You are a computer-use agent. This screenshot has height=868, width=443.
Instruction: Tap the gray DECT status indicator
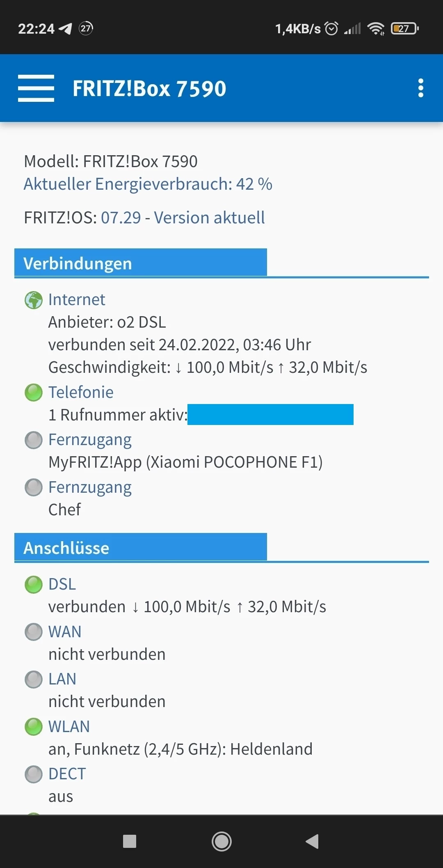click(x=34, y=774)
